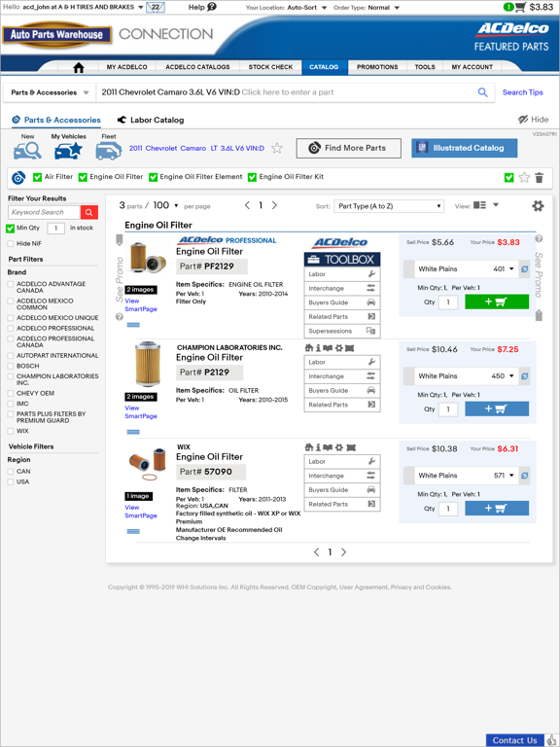The height and width of the screenshot is (747, 560).
Task: Open Buyers Guide for WIX 57090
Action: (x=342, y=490)
